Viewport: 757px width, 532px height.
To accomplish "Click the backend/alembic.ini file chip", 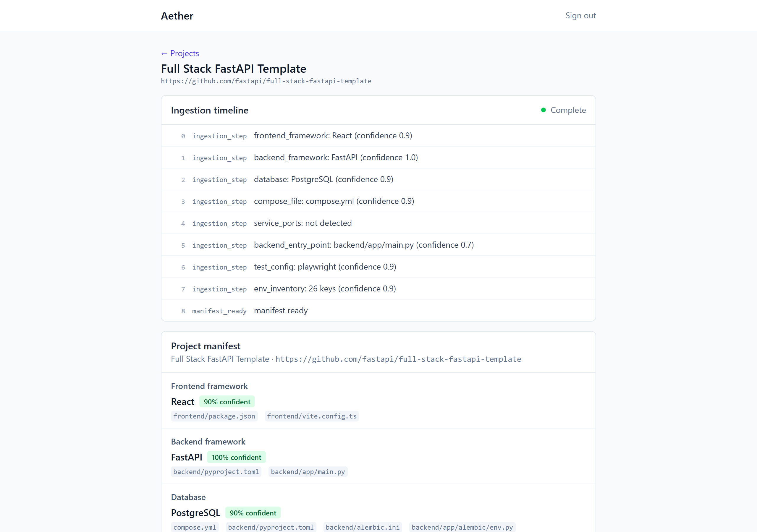I will point(363,527).
